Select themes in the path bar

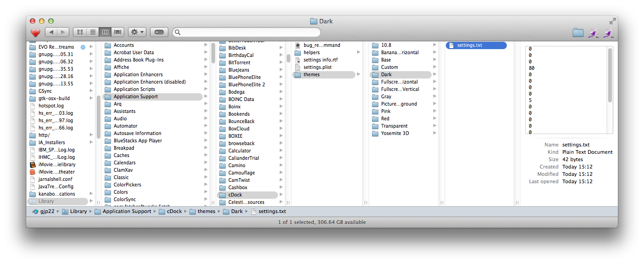click(x=202, y=212)
